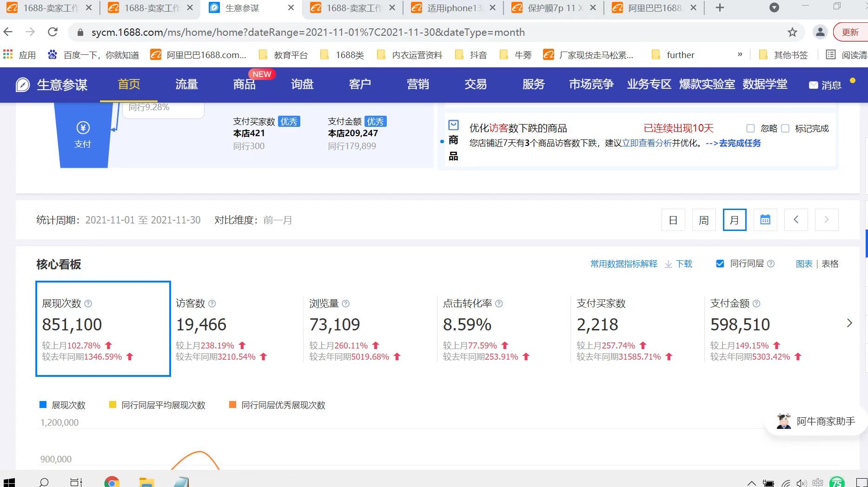This screenshot has height=487, width=868.
Task: Click the 下载 download link
Action: coord(679,264)
